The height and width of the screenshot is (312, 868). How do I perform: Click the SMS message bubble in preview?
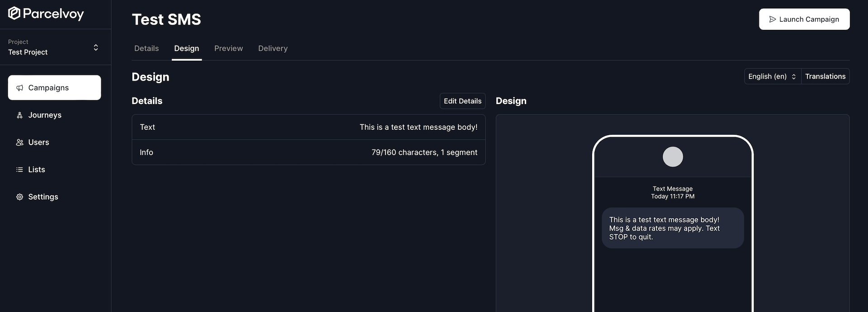tap(672, 228)
